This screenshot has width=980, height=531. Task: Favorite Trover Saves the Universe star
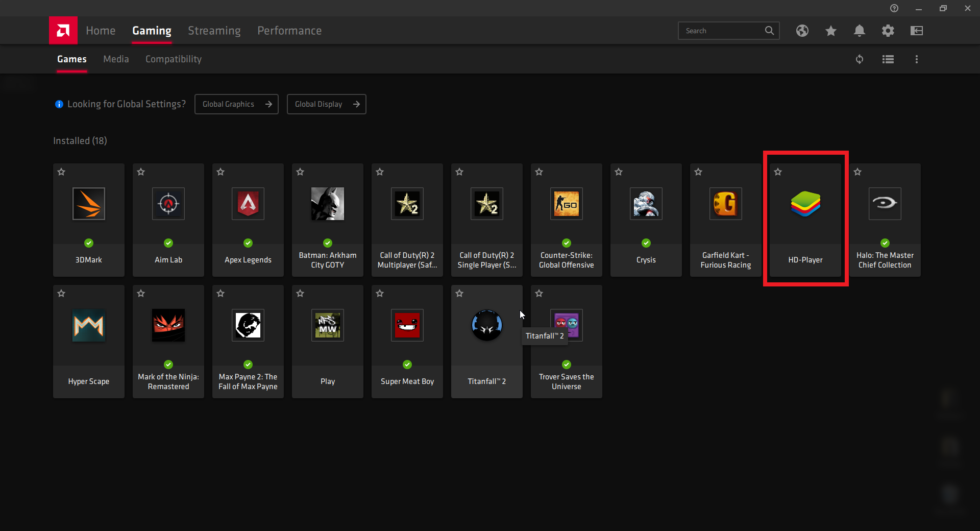pyautogui.click(x=539, y=294)
